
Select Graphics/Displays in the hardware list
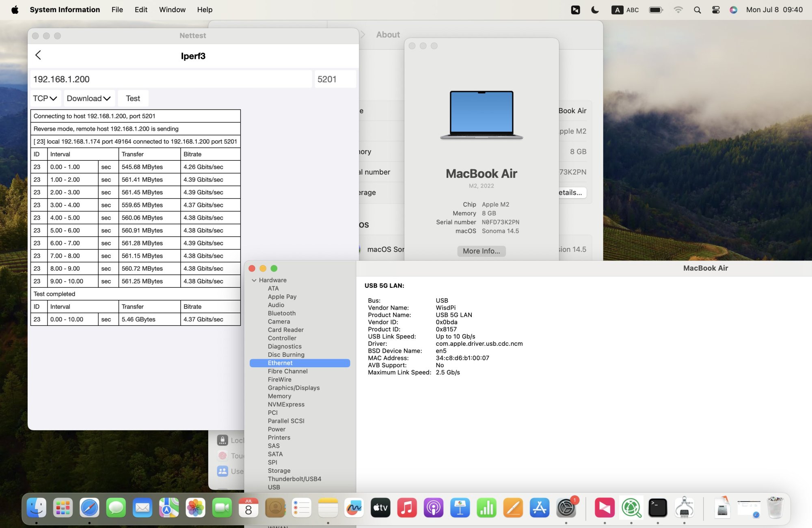(294, 388)
